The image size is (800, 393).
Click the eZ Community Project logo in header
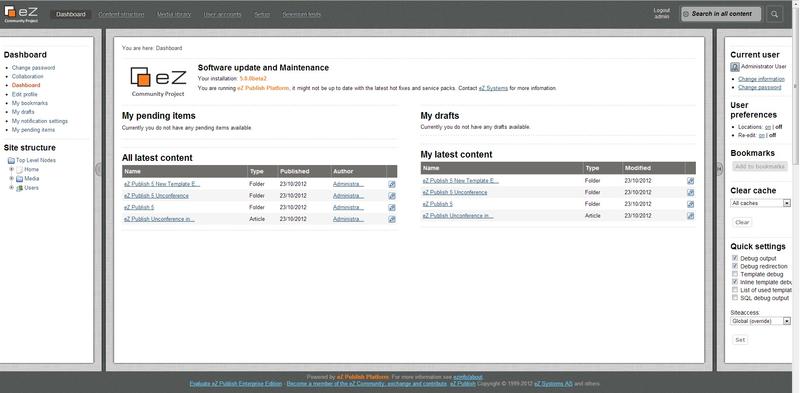tap(21, 14)
